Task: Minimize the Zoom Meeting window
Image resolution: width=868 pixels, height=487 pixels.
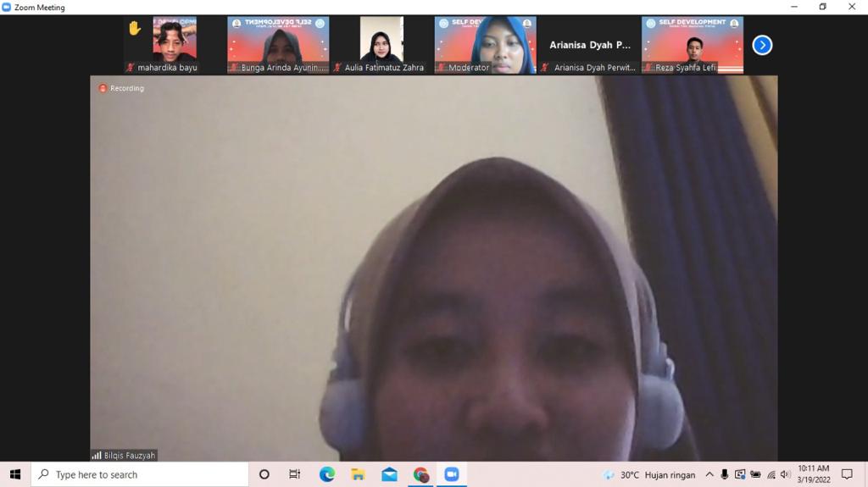Action: tap(794, 7)
